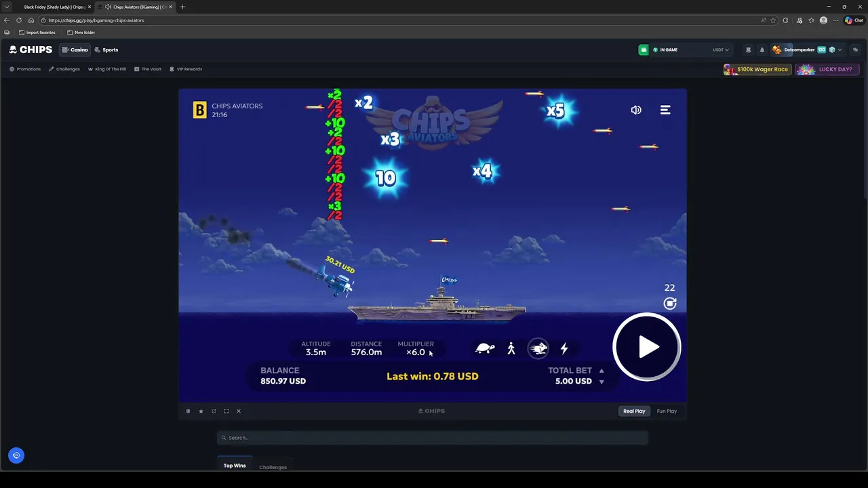
Task: Close the Chips Aviators browser tab
Action: coord(171,7)
